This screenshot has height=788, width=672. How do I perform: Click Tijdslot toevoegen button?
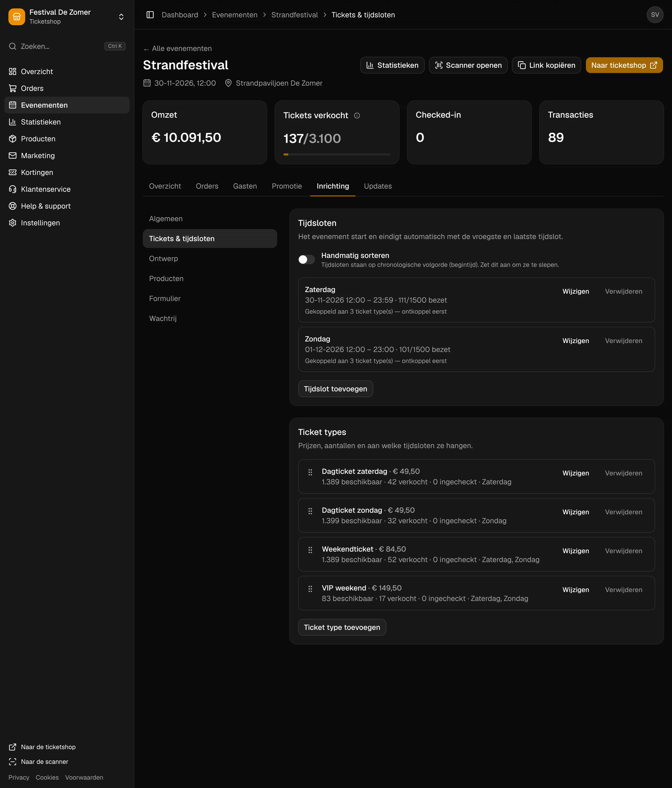coord(335,389)
